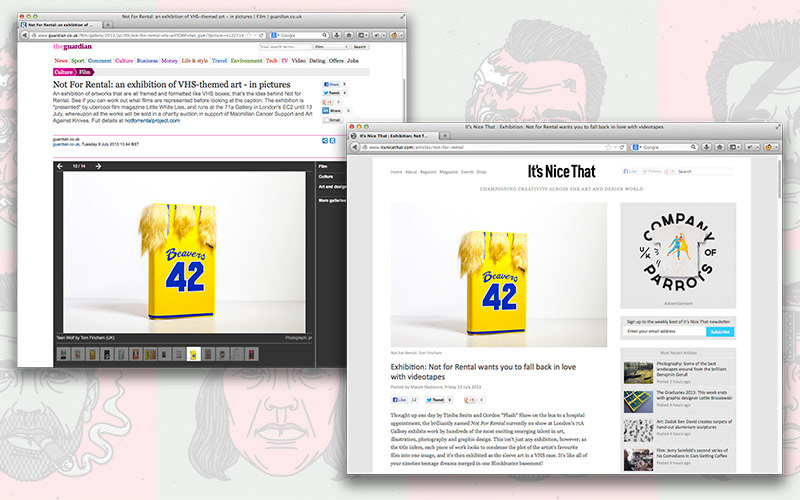Click the Subscribe newsletter button

pyautogui.click(x=720, y=332)
